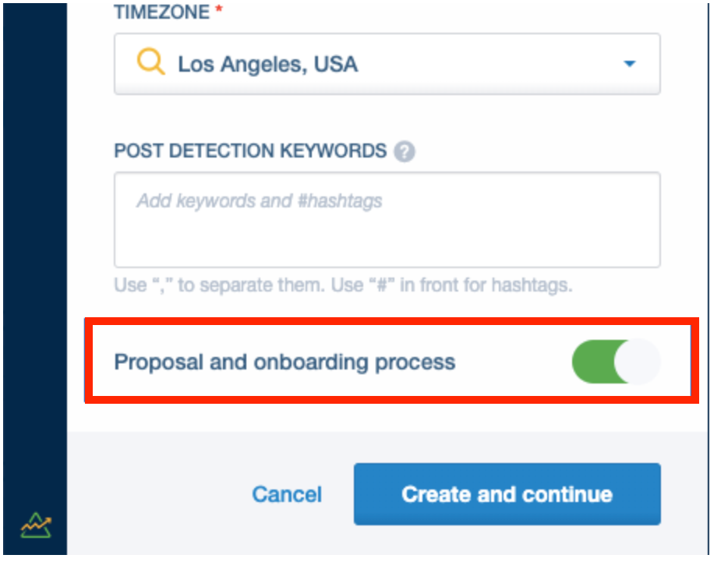Click the POST DETECTION KEYWORDS label
This screenshot has height=569, width=728.
(x=250, y=151)
